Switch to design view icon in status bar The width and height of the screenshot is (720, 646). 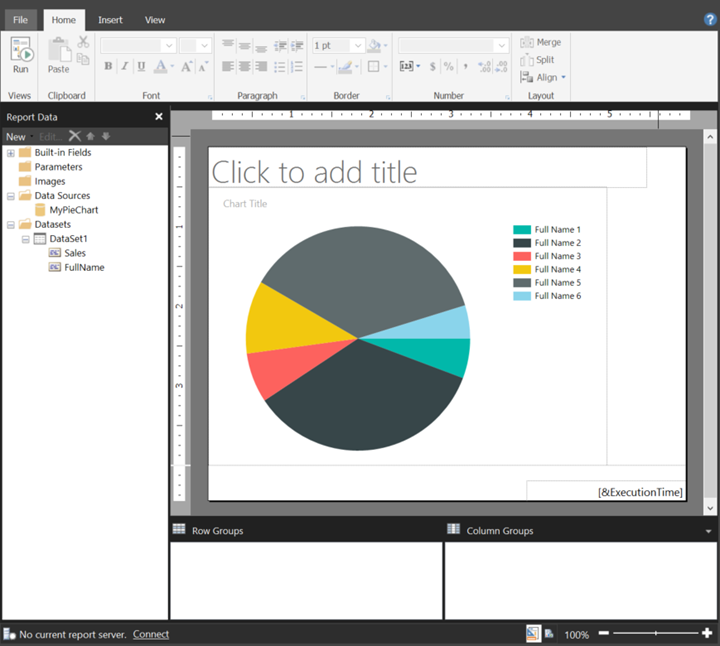point(533,634)
